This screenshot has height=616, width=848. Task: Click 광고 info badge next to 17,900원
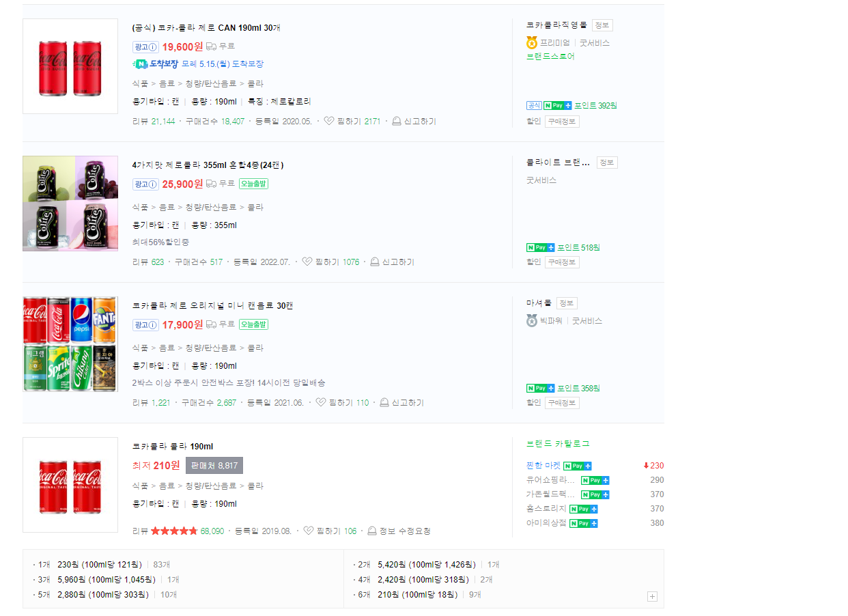[x=145, y=324]
